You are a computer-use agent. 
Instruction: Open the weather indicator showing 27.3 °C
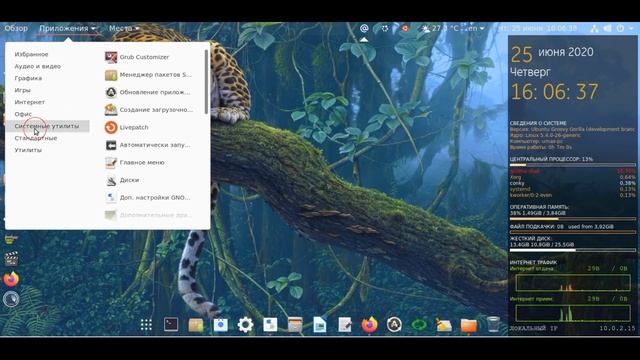(x=440, y=28)
